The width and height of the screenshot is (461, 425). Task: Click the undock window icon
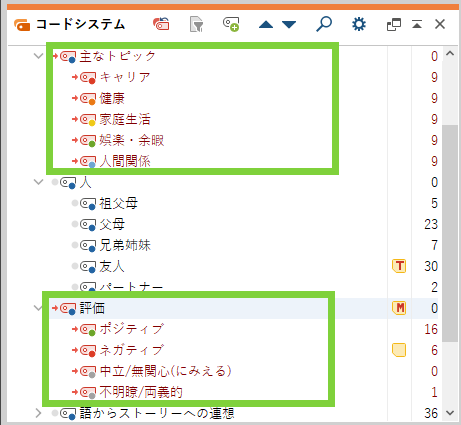click(394, 25)
